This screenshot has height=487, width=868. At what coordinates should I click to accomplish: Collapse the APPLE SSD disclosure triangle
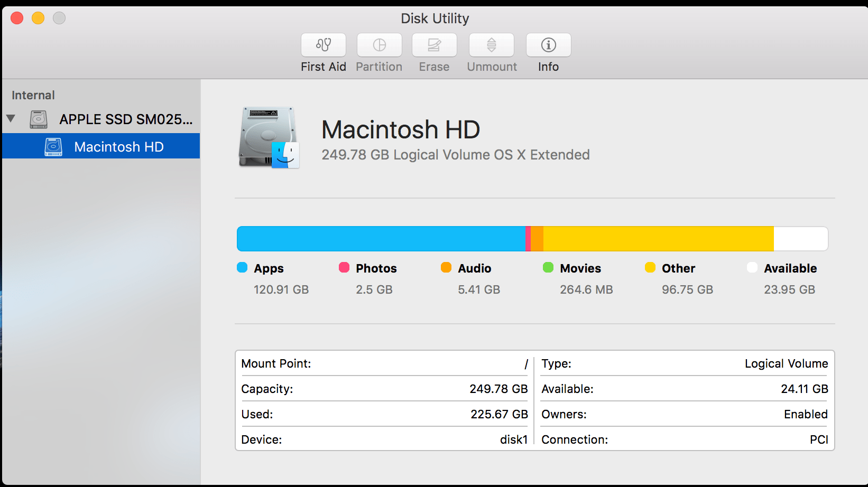pyautogui.click(x=11, y=118)
